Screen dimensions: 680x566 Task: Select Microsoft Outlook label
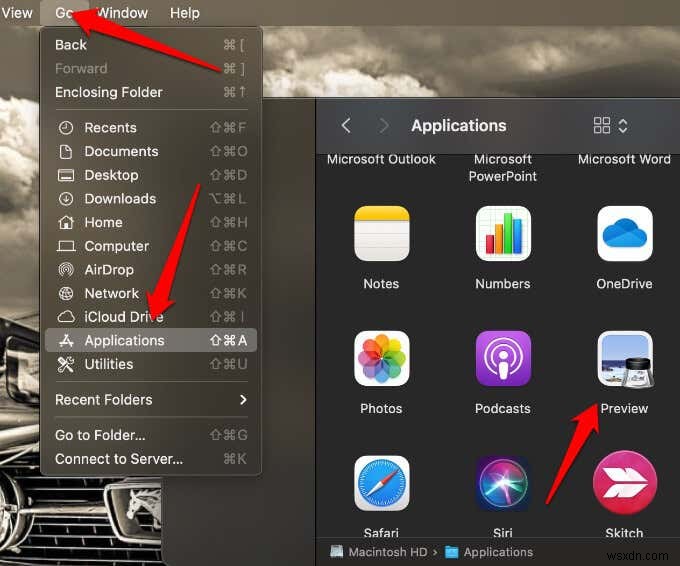[x=381, y=159]
